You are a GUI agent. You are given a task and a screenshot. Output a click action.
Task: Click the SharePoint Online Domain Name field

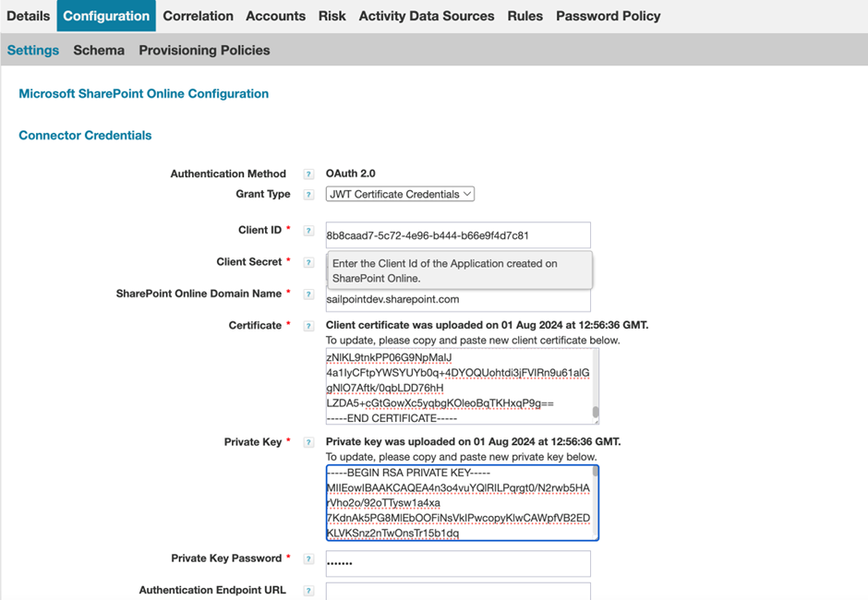(x=457, y=300)
